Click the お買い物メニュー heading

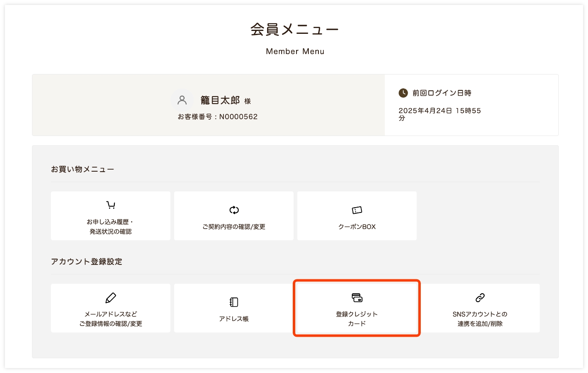(83, 169)
